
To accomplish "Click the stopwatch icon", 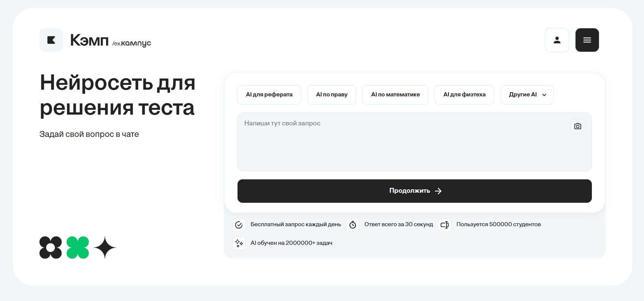I will (353, 225).
